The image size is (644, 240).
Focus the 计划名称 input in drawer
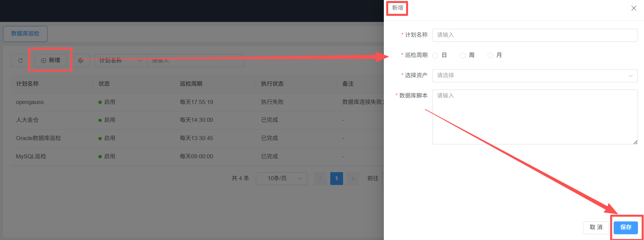click(x=535, y=35)
